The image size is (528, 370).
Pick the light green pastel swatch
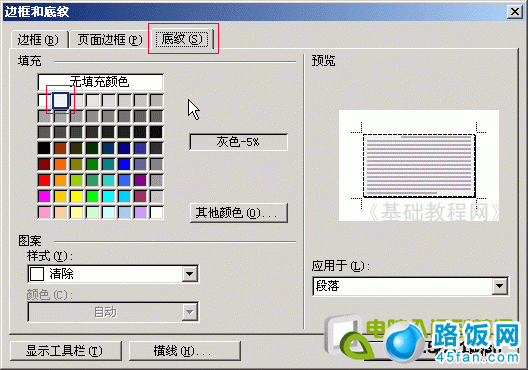pyautogui.click(x=92, y=213)
